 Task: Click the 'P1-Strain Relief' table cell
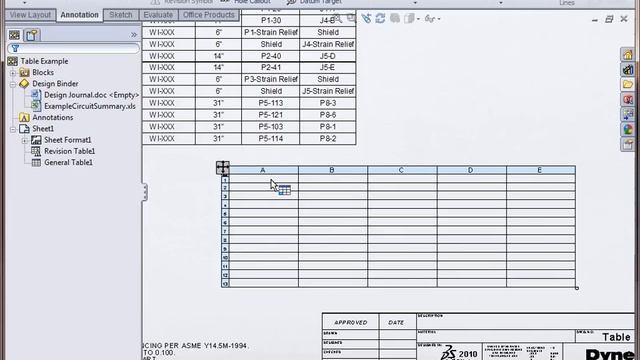271,32
